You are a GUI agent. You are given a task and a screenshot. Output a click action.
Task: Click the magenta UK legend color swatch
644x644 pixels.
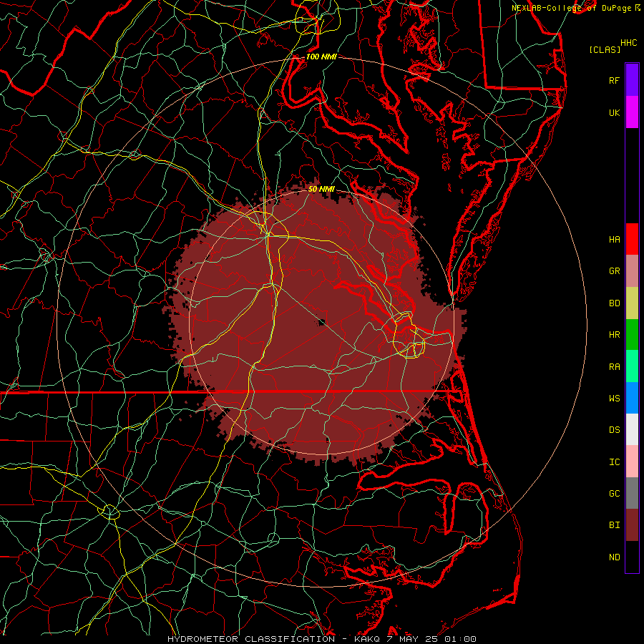point(632,112)
